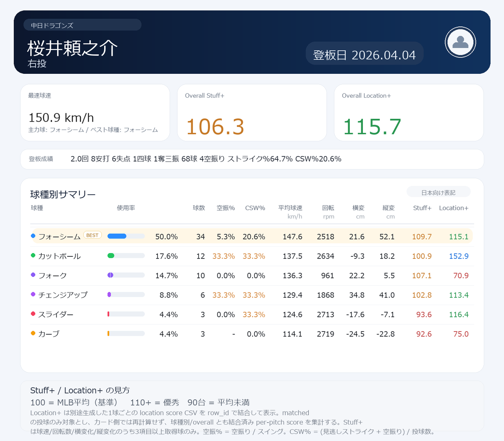
Task: Click the usage rate bar for フォーシーム
Action: pos(126,236)
